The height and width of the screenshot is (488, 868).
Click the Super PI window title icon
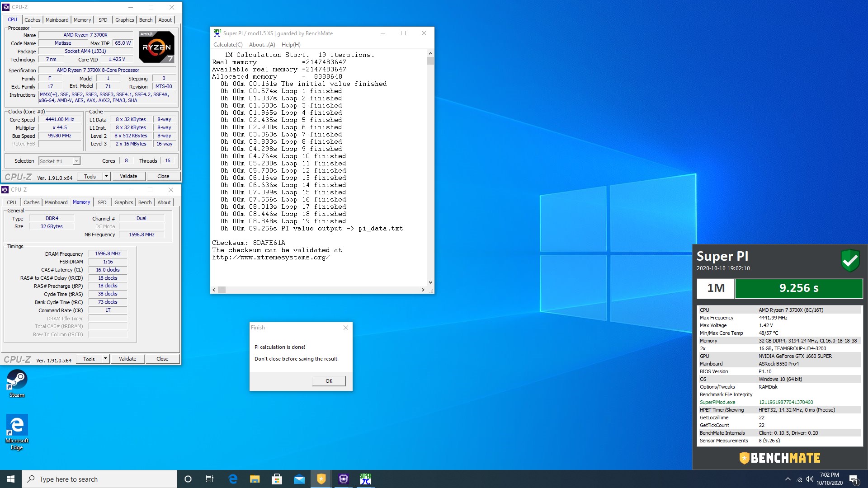coord(217,33)
